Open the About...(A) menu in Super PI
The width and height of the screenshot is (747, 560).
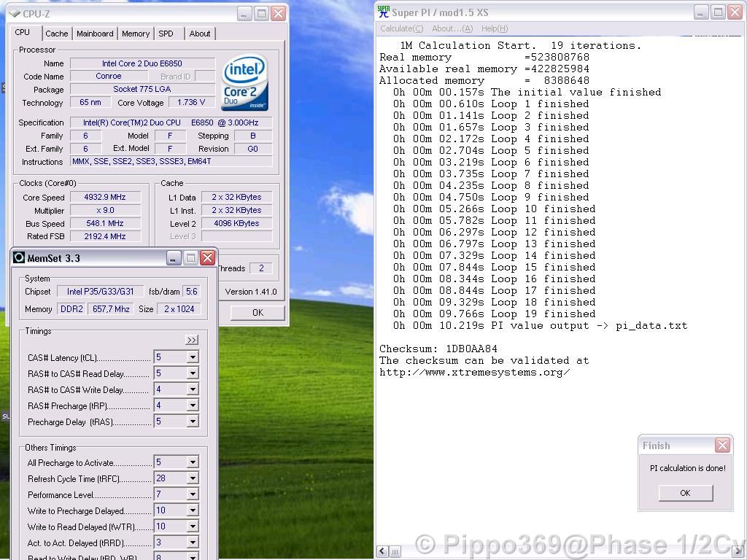click(452, 28)
